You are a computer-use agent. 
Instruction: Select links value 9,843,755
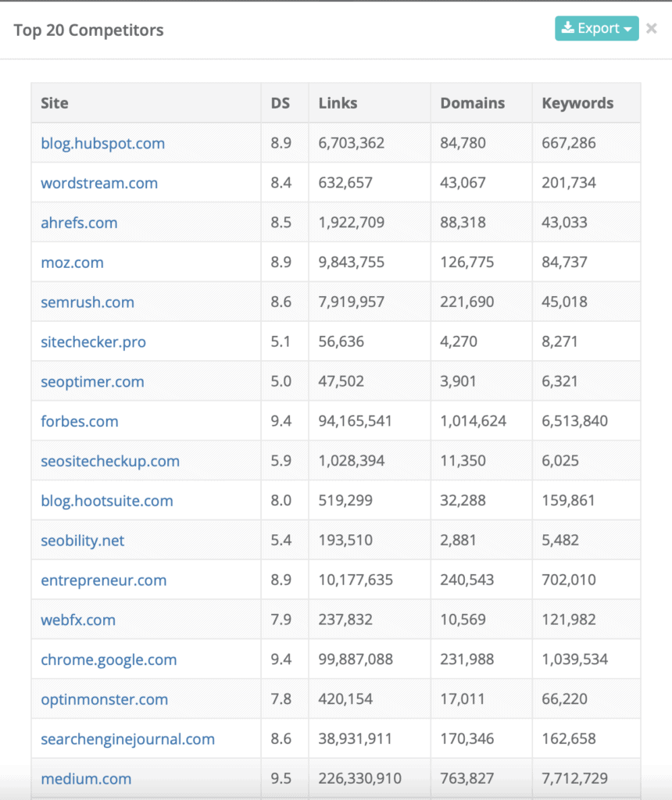351,262
